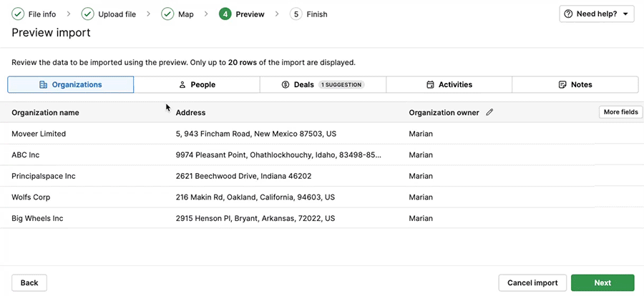Click the Organization name column header
This screenshot has width=644, height=296.
click(x=45, y=112)
